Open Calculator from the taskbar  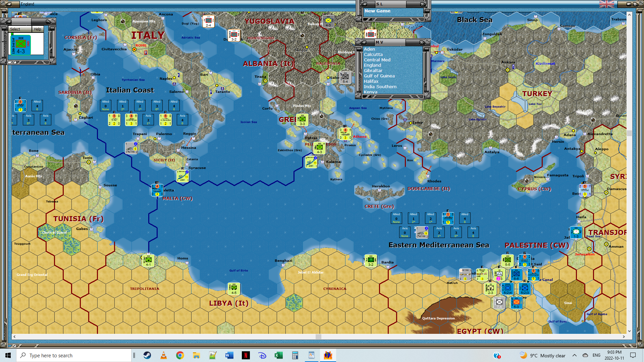coord(295,355)
